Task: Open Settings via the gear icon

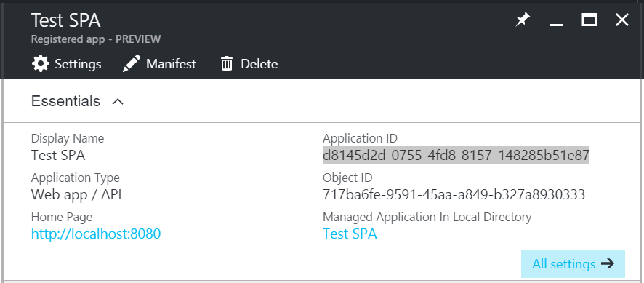Action: click(40, 64)
